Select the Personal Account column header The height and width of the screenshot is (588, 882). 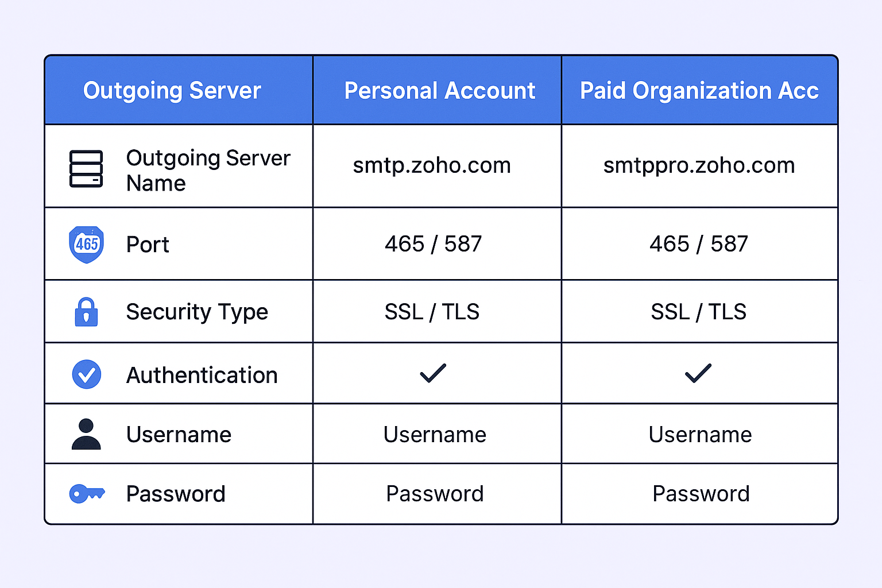(439, 91)
